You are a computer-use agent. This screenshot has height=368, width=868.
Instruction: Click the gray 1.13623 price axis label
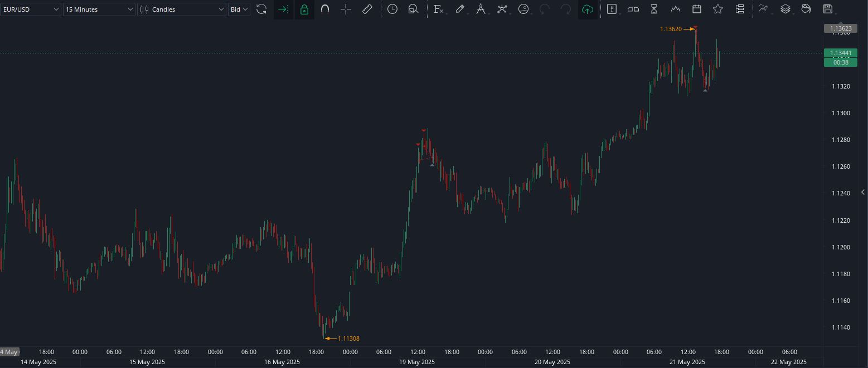(840, 28)
